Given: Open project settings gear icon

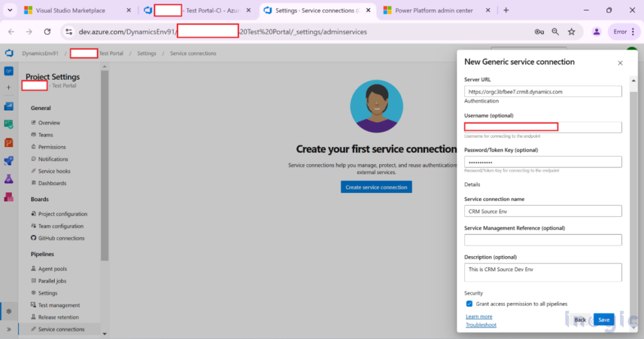Looking at the screenshot, I should 9,311.
